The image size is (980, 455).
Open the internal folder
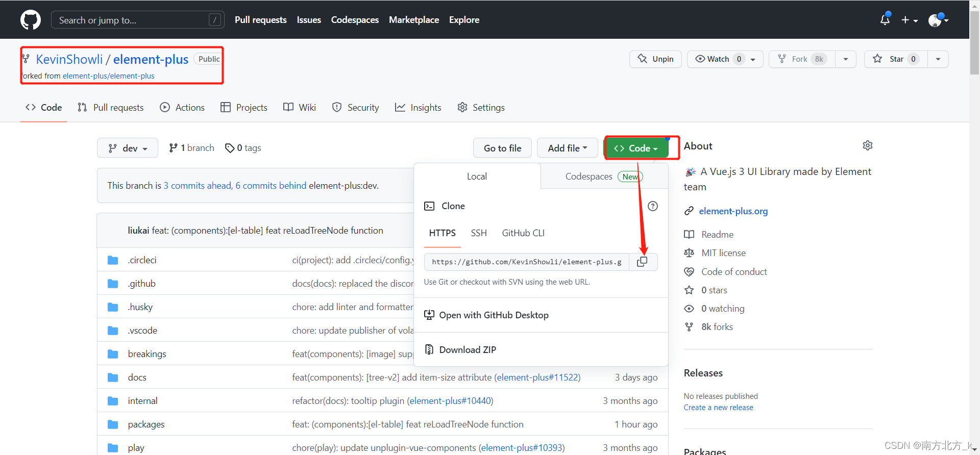pos(143,401)
